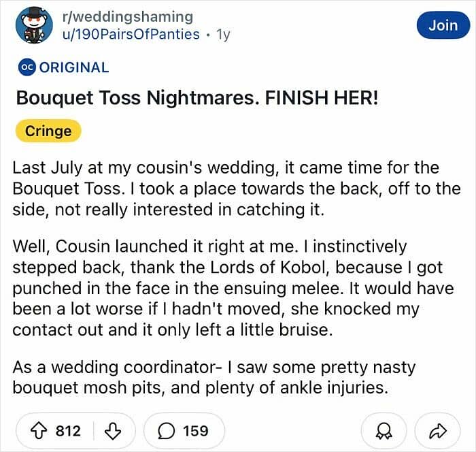Image resolution: width=476 pixels, height=452 pixels.
Task: Click the paragraph starting 'Last July'
Action: (226, 189)
